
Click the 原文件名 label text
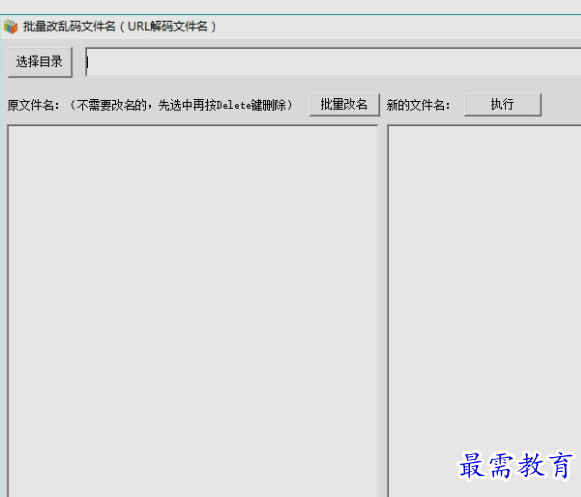pyautogui.click(x=33, y=105)
